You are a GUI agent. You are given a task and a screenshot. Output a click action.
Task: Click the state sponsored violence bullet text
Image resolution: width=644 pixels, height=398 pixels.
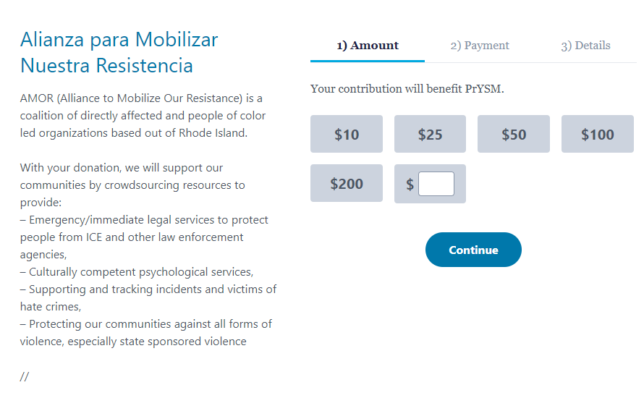click(x=146, y=332)
